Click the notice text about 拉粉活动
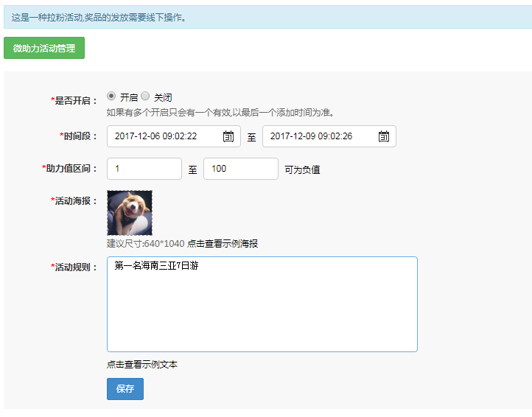Image resolution: width=532 pixels, height=417 pixels. click(99, 17)
